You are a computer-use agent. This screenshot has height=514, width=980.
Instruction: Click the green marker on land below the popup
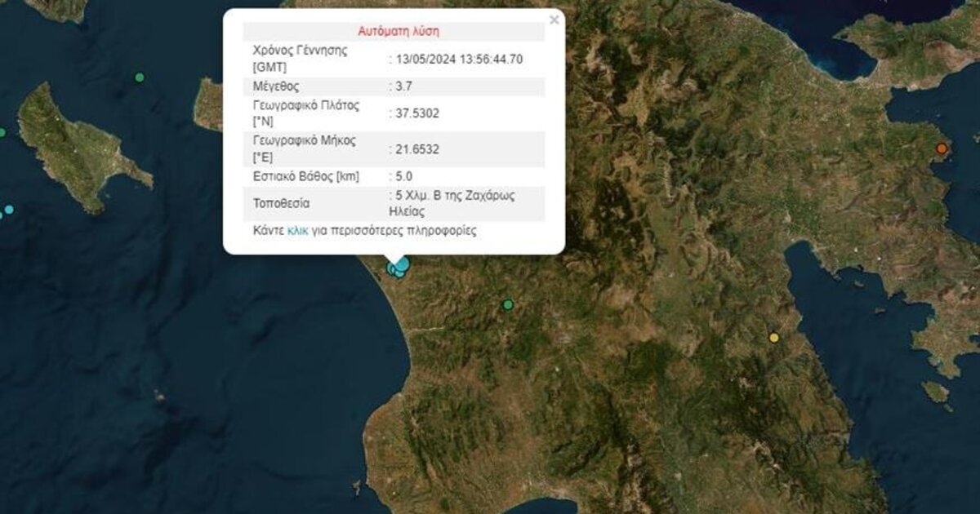tap(508, 304)
